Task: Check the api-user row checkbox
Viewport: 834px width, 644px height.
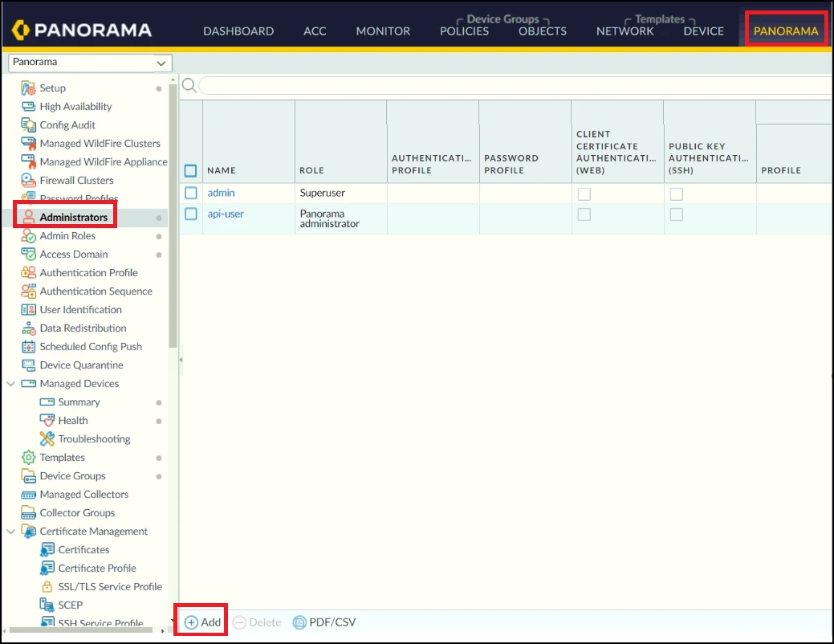Action: tap(191, 214)
